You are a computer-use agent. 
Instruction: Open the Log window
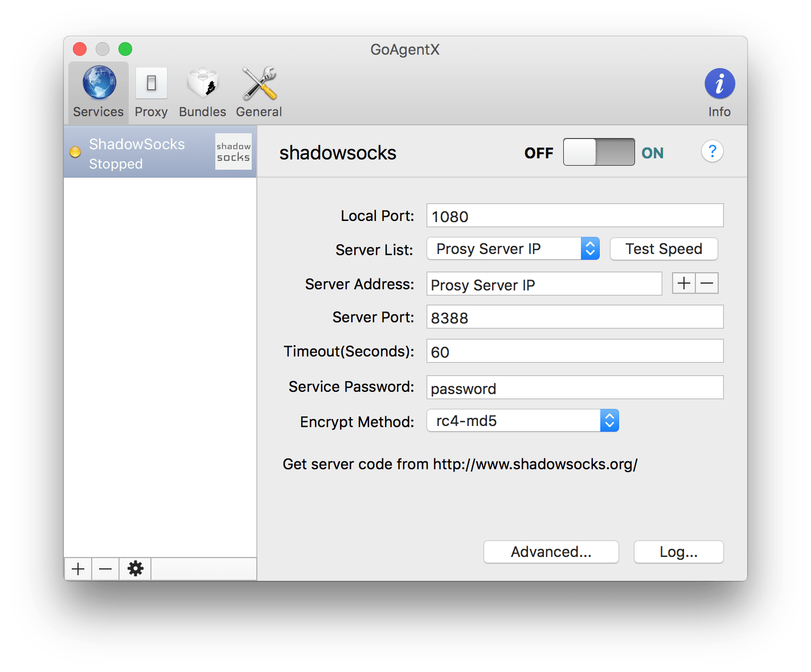(678, 552)
